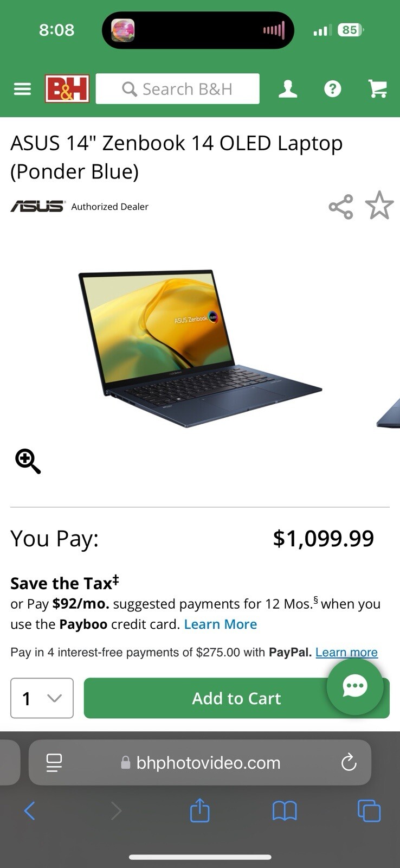The height and width of the screenshot is (868, 400).
Task: Add product to wish list star
Action: (379, 206)
